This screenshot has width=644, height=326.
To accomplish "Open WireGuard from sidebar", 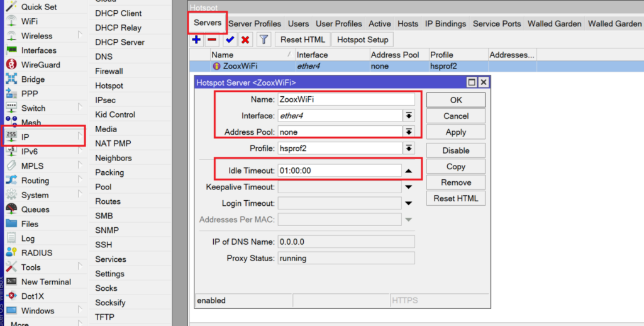I will point(41,65).
